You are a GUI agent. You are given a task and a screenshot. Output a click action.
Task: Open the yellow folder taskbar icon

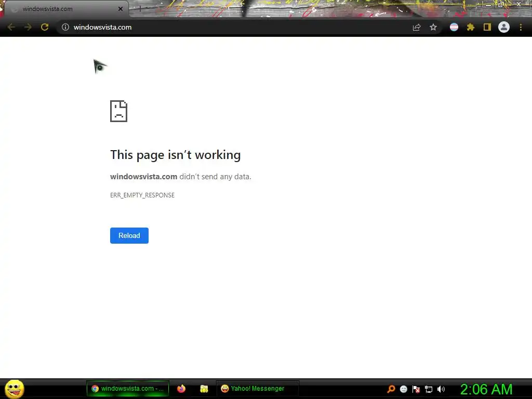click(204, 389)
